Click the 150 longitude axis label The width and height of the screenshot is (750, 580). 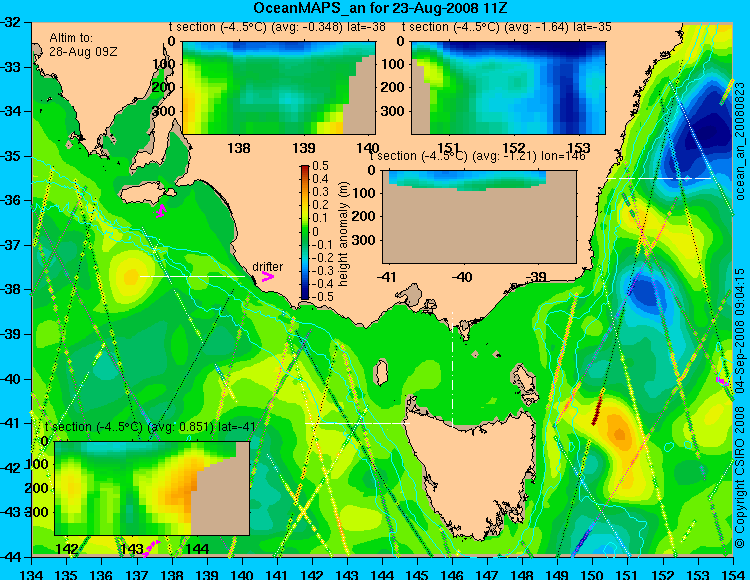coord(593,574)
